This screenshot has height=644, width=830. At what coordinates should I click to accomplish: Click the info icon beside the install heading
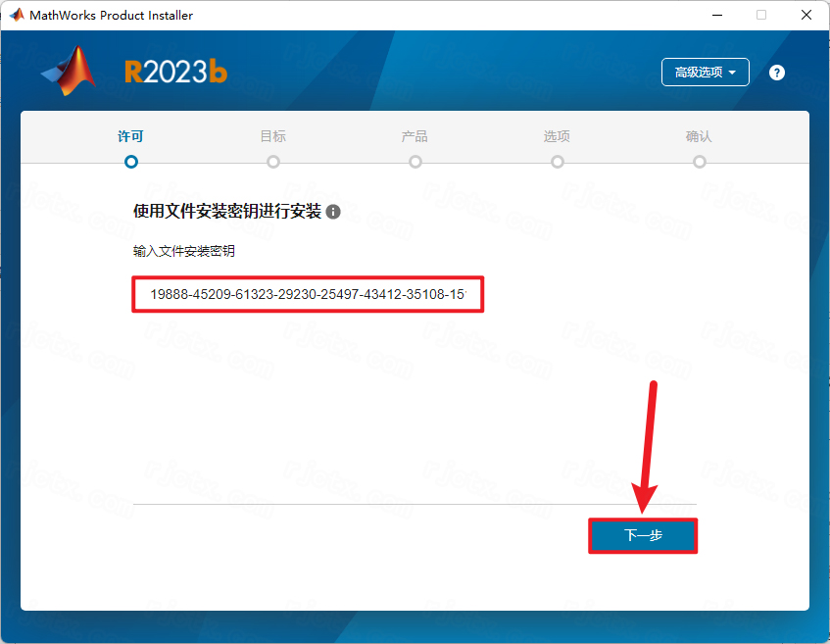coord(333,212)
